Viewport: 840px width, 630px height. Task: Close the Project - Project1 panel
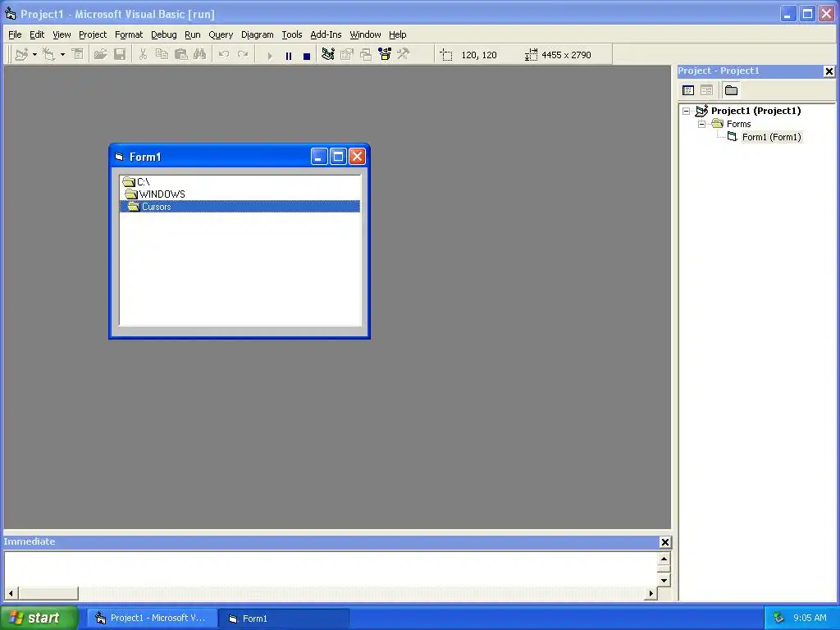829,71
